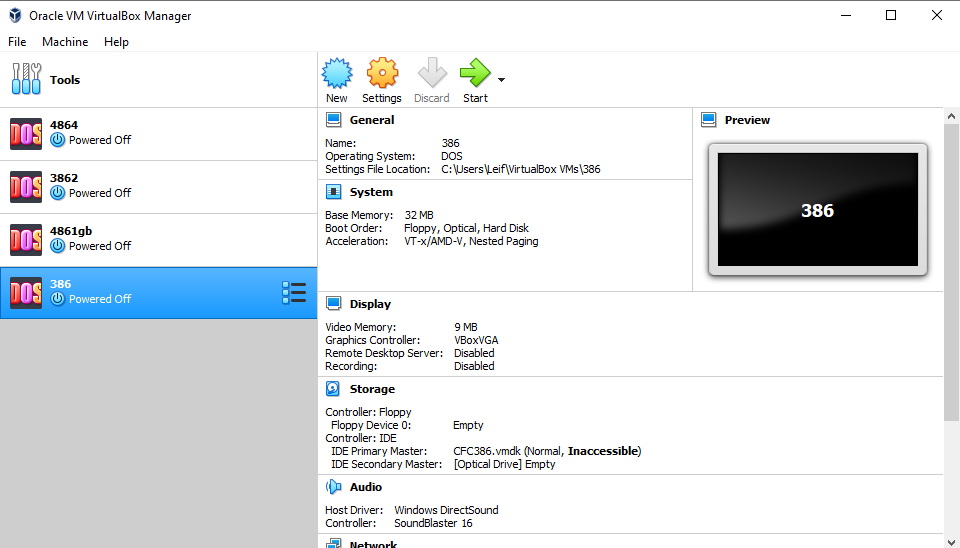The height and width of the screenshot is (548, 960).
Task: Open the System settings heading link
Action: click(371, 192)
